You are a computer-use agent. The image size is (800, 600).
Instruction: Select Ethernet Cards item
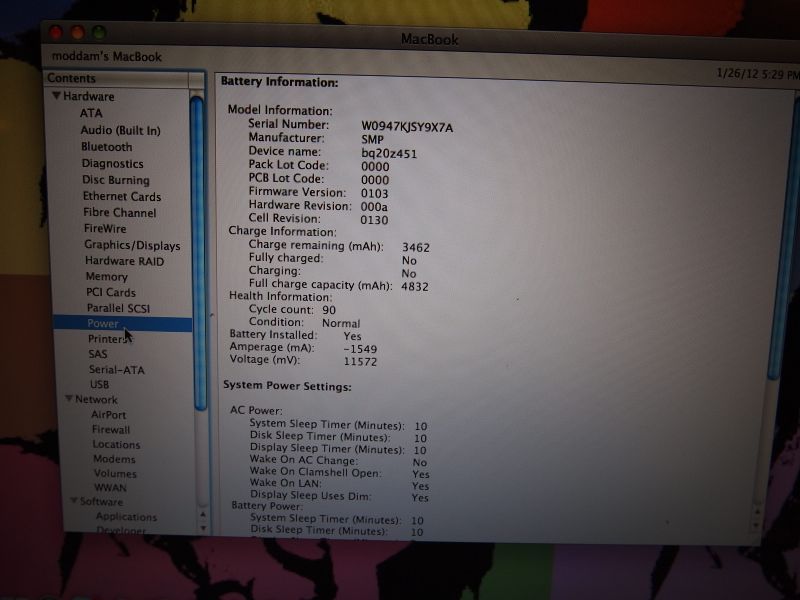[x=122, y=196]
